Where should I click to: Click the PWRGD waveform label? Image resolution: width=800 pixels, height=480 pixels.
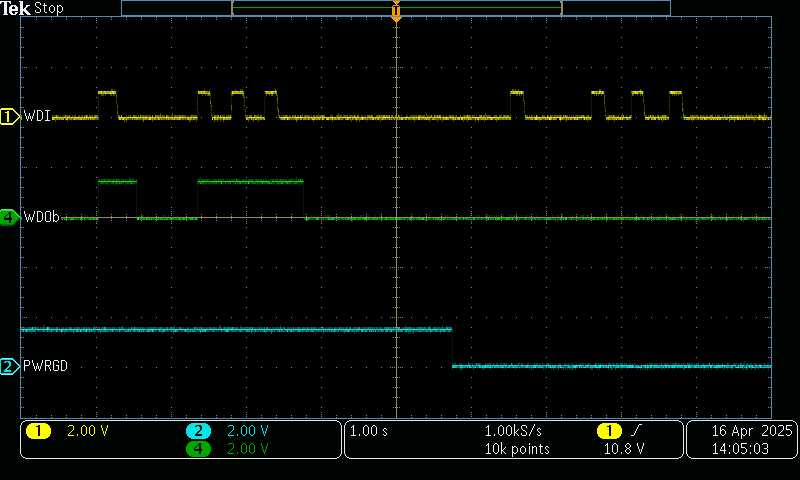[x=45, y=366]
